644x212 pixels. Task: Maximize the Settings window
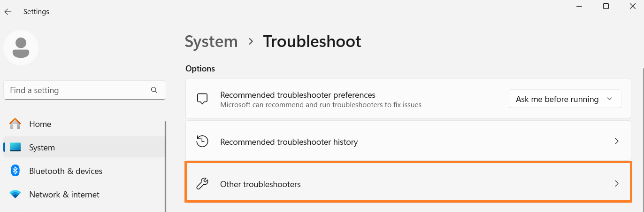606,6
